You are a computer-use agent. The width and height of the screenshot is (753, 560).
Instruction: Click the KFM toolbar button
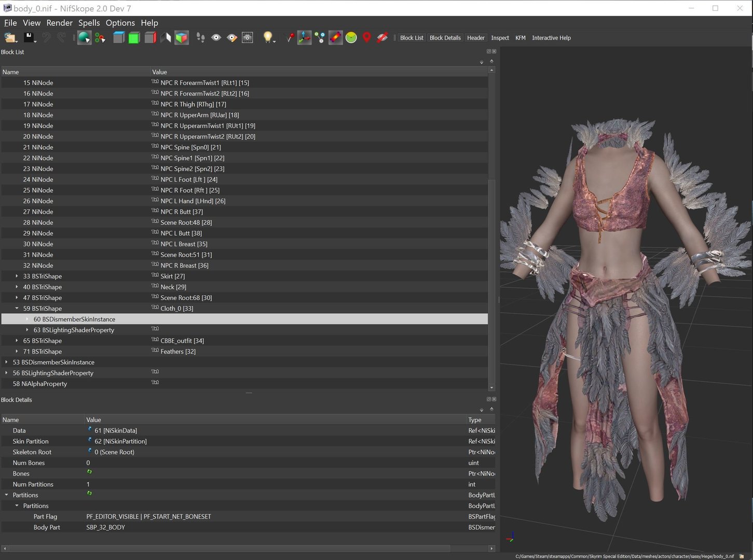pyautogui.click(x=520, y=38)
